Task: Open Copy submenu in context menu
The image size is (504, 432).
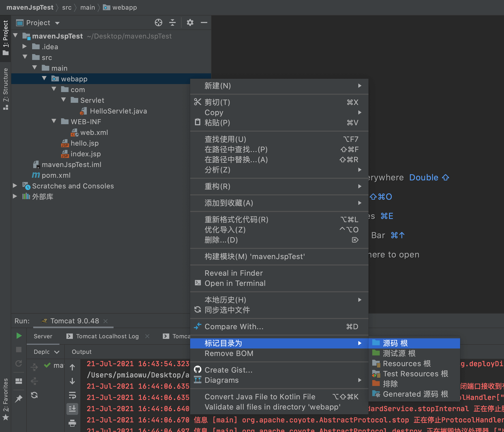Action: click(279, 112)
